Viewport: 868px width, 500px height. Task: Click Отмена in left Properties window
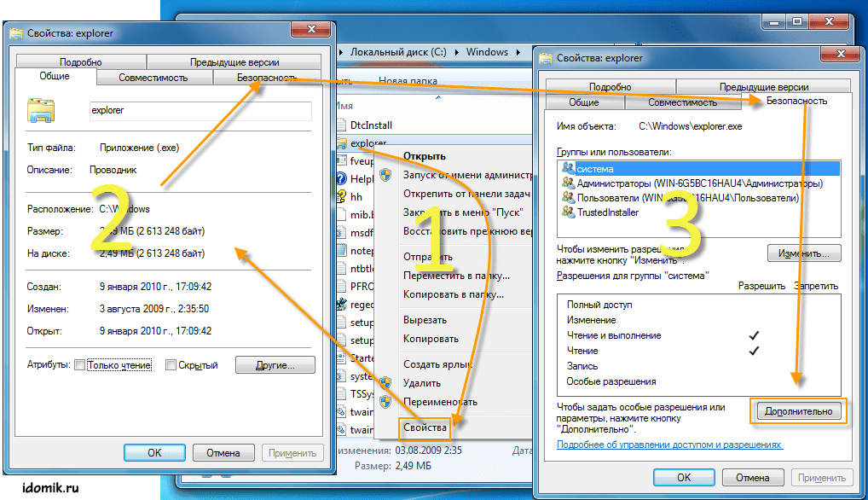pyautogui.click(x=223, y=452)
